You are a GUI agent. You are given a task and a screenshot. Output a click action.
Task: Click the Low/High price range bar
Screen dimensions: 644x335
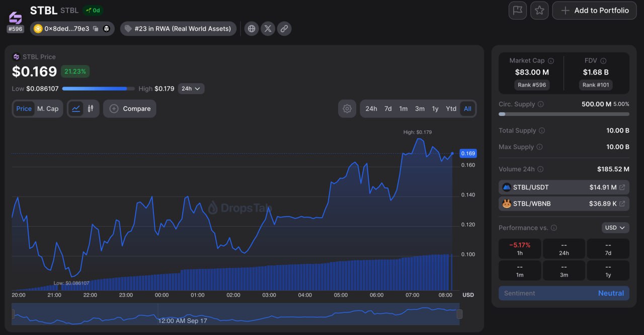pyautogui.click(x=98, y=89)
